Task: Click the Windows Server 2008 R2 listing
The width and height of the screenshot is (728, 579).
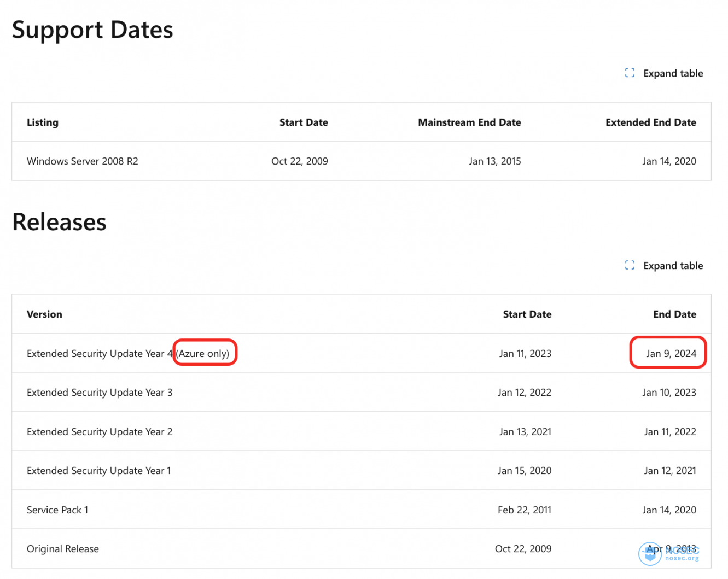Action: (x=83, y=161)
